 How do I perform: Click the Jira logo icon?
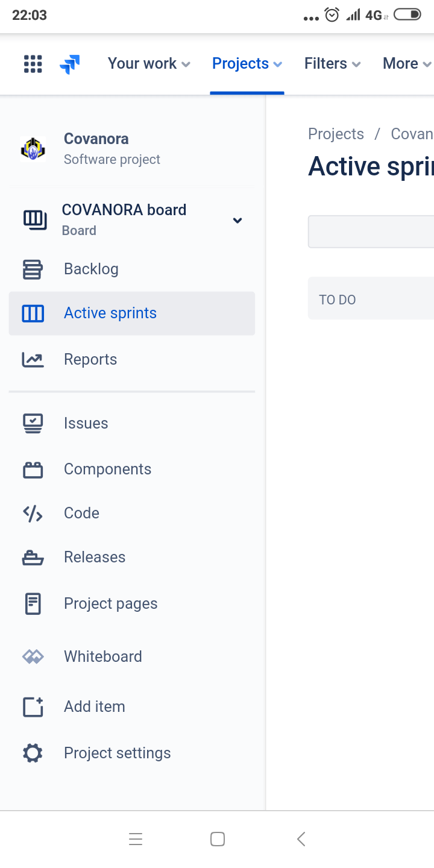pyautogui.click(x=70, y=64)
